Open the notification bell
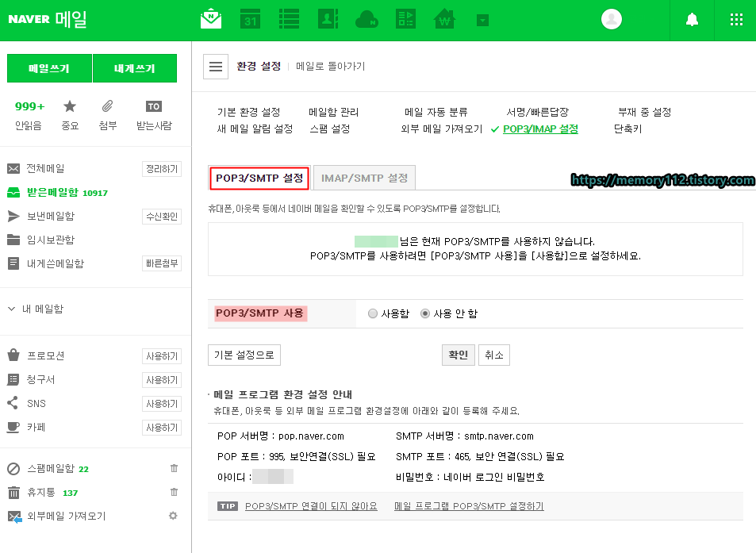The height and width of the screenshot is (553, 756). [692, 20]
